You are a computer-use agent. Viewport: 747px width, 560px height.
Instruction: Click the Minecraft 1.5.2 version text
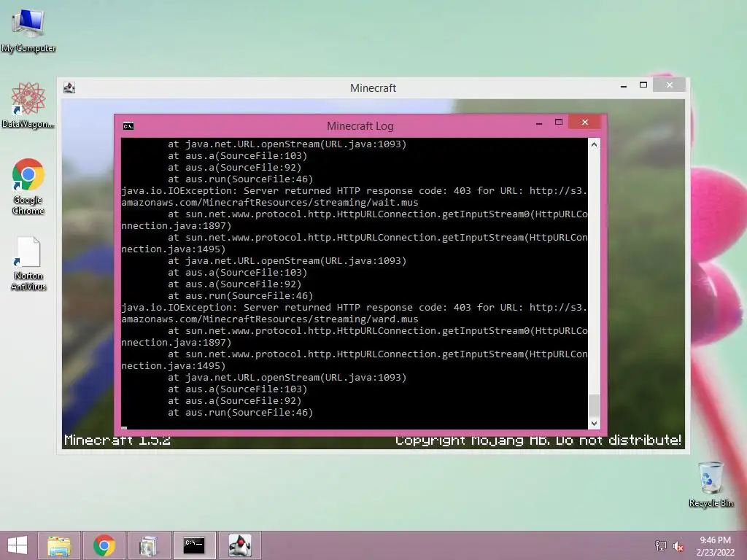coord(117,440)
